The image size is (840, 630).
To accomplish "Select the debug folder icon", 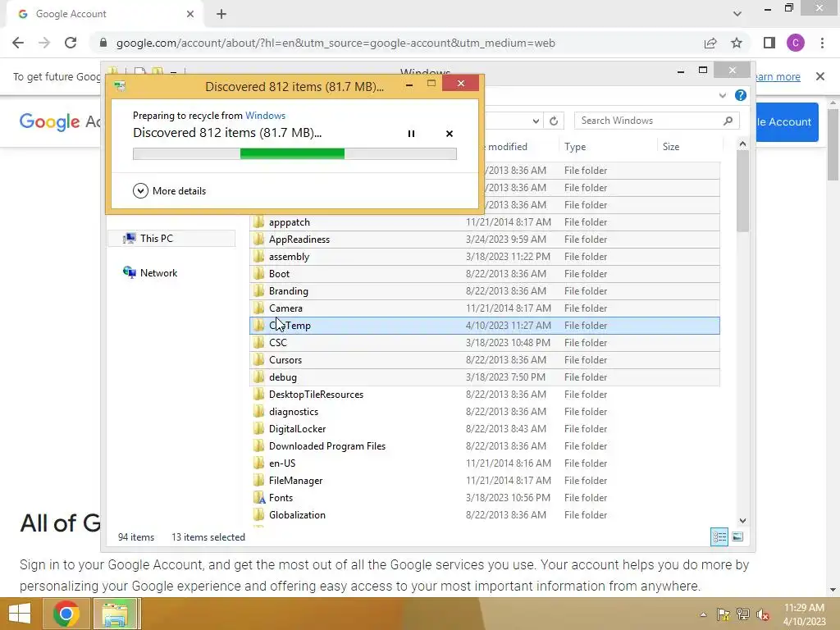I will [258, 377].
